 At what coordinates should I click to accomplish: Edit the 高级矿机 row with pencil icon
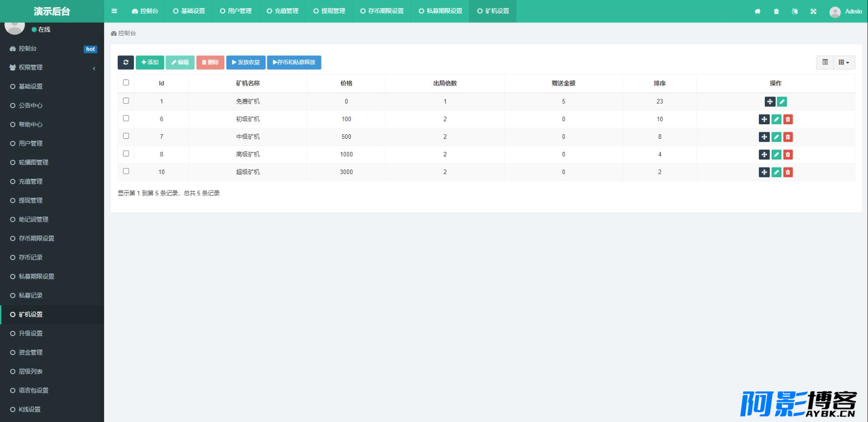point(776,154)
